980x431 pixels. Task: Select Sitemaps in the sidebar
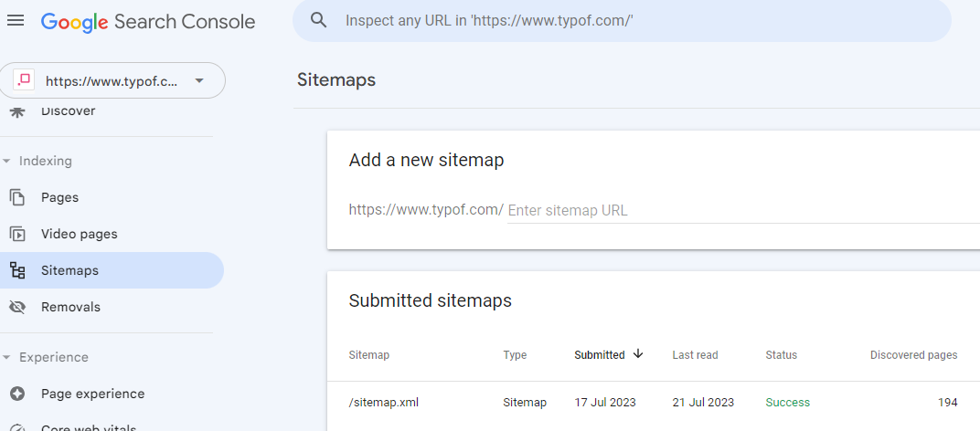pyautogui.click(x=112, y=270)
